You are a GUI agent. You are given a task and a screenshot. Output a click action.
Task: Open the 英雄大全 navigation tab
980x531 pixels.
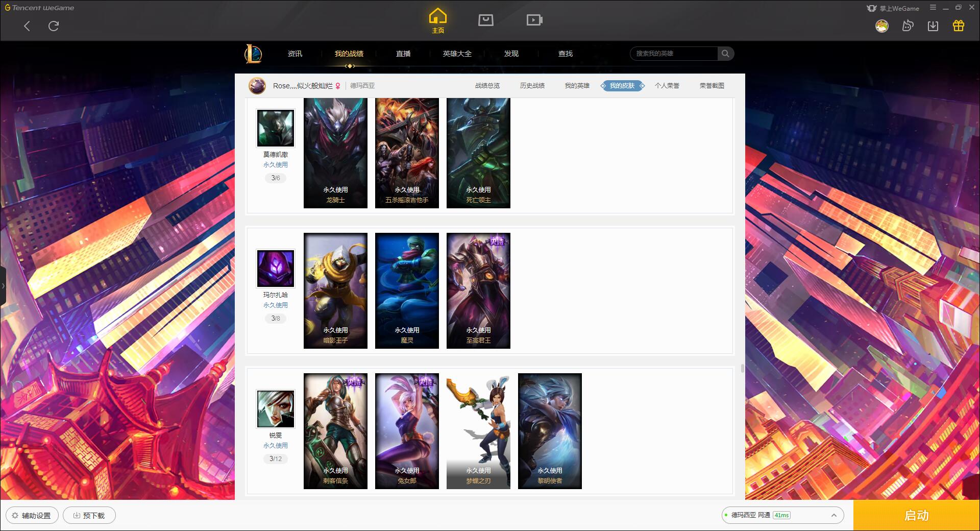pos(457,54)
